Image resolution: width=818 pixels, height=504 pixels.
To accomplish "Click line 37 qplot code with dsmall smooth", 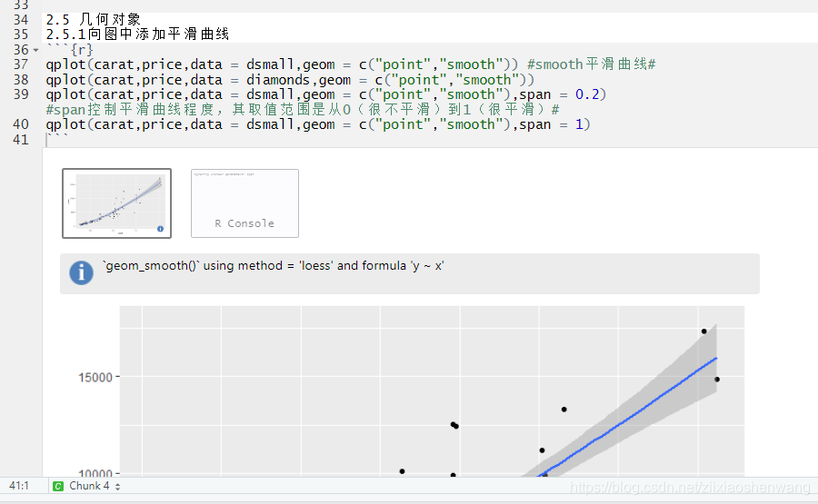I will coord(283,64).
